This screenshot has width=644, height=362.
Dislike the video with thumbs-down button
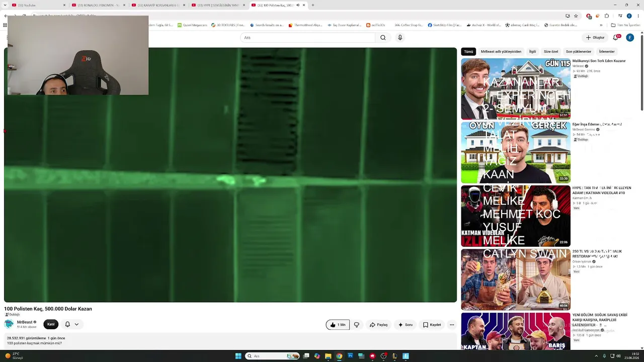(357, 325)
